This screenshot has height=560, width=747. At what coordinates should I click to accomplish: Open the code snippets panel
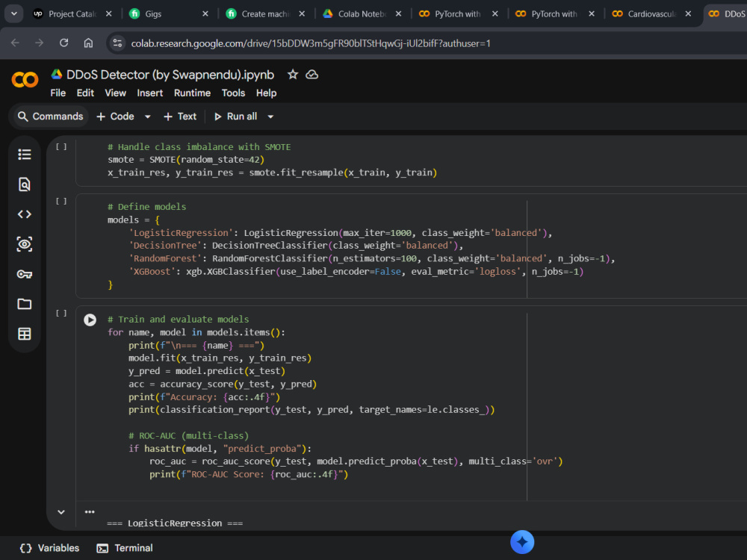(25, 214)
